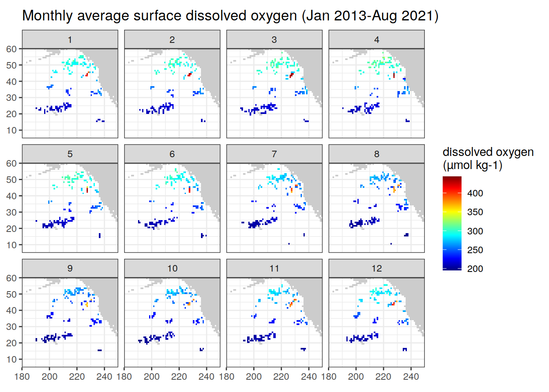Click the month 1 facet strip header
This screenshot has width=549, height=392.
[70, 40]
